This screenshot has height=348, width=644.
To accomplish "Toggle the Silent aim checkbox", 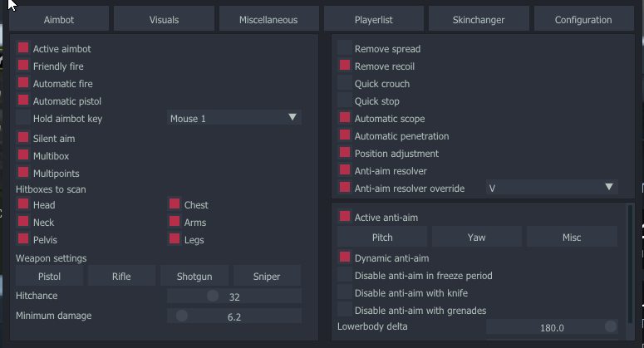I will 23,137.
